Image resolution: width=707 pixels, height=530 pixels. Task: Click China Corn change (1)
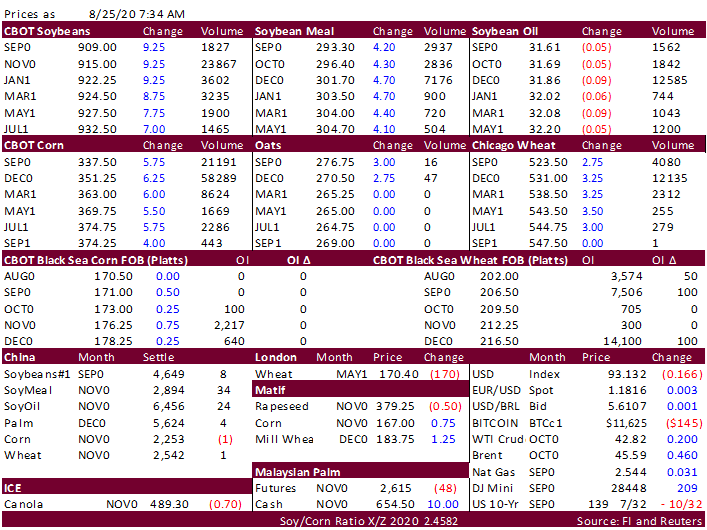pos(225,439)
